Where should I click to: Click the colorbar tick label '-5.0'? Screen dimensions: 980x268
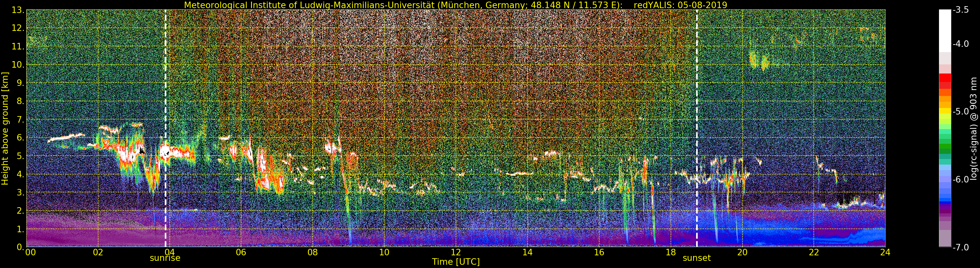pyautogui.click(x=960, y=112)
